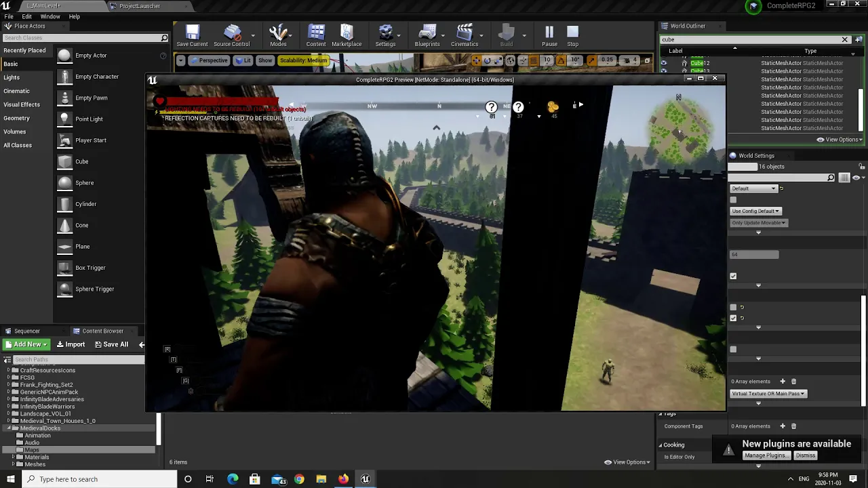Click the Import button

(x=71, y=344)
